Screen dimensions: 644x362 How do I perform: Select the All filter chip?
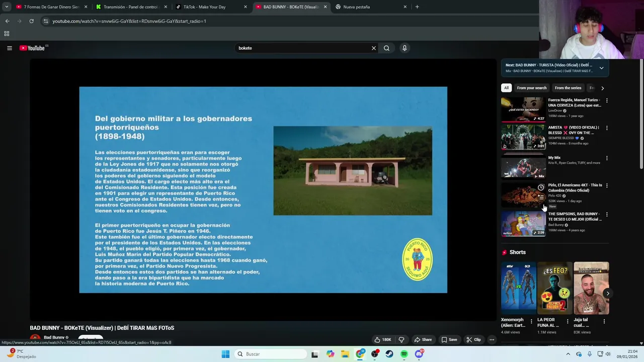click(506, 88)
